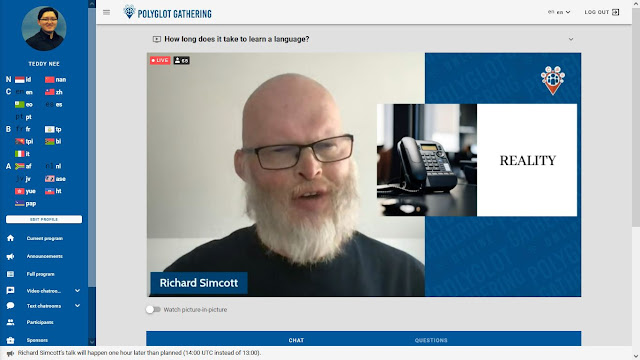Viewport: 640px width, 360px height.
Task: Collapse the talk title panel chevron
Action: pyautogui.click(x=571, y=39)
